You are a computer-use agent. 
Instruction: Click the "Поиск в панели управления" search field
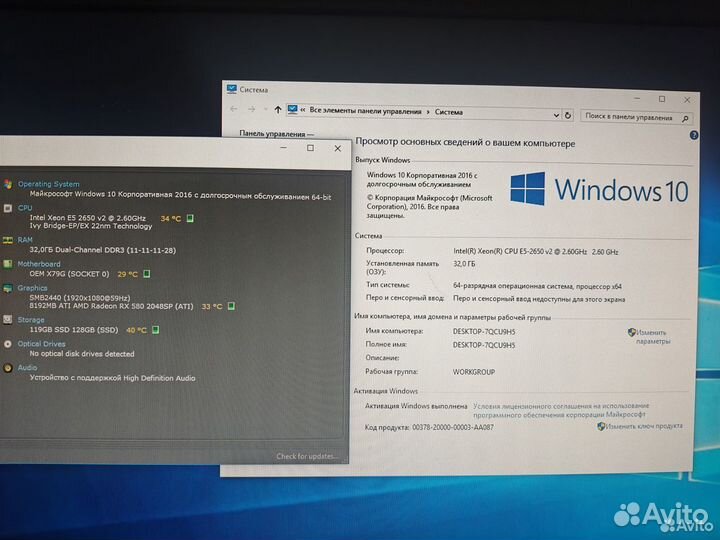coord(630,116)
